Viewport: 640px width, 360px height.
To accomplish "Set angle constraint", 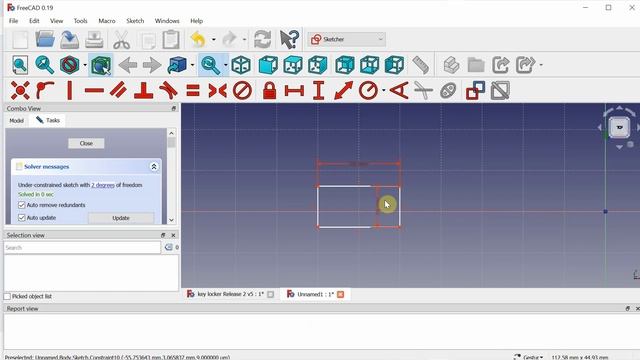I will point(399,90).
